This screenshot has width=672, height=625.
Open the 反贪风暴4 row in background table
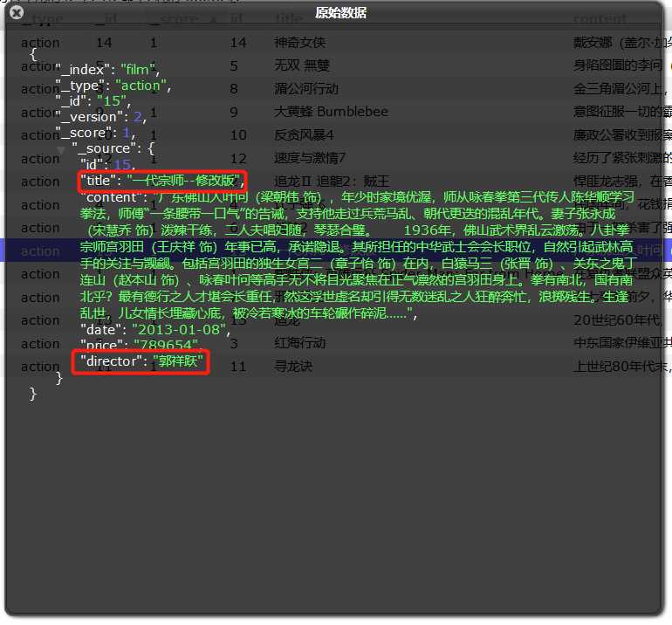304,135
